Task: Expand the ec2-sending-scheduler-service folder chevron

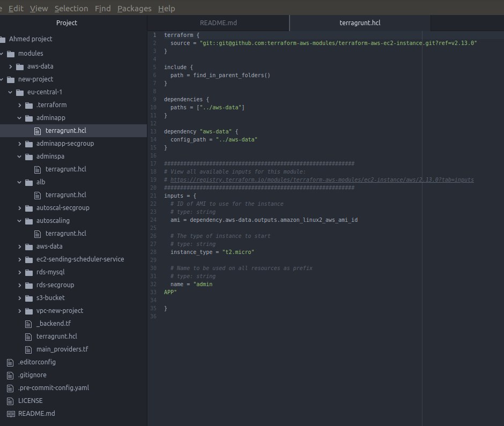Action: tap(20, 259)
